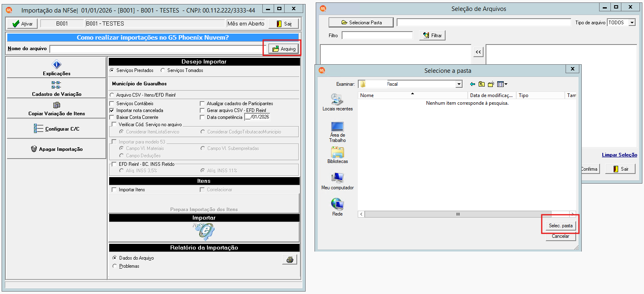Image resolution: width=644 pixels, height=294 pixels.
Task: Uncheck Importar nota cancelada
Action: (x=112, y=110)
